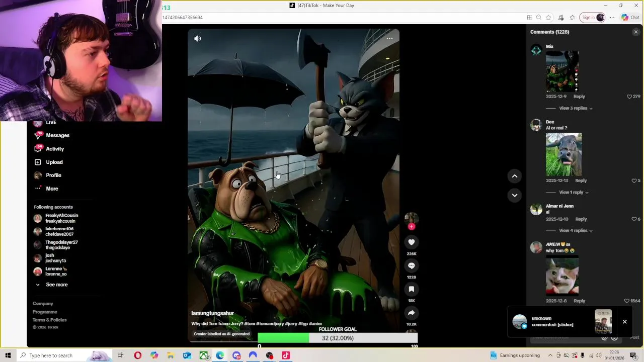Share the video using the arrow icon
The width and height of the screenshot is (644, 362).
pos(411,313)
